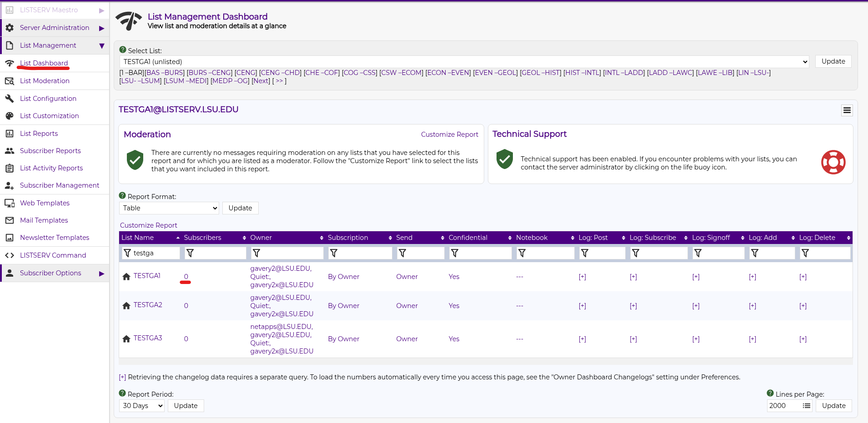Click the LISTSERV Command code brackets icon

[10, 255]
